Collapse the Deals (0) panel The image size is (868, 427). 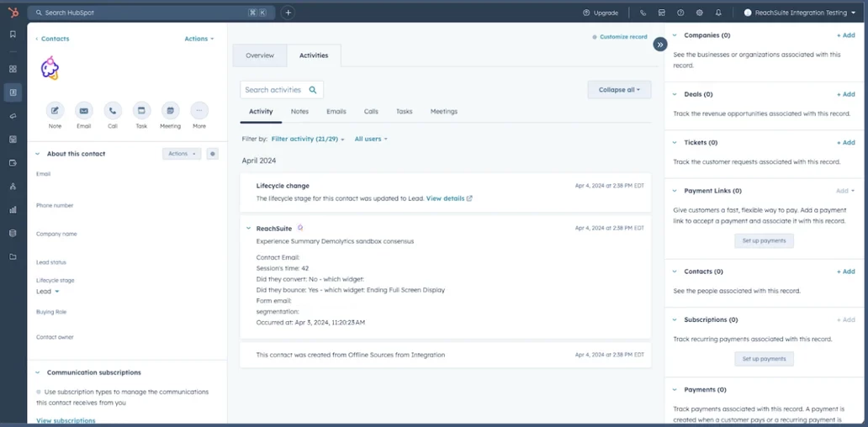coord(675,94)
